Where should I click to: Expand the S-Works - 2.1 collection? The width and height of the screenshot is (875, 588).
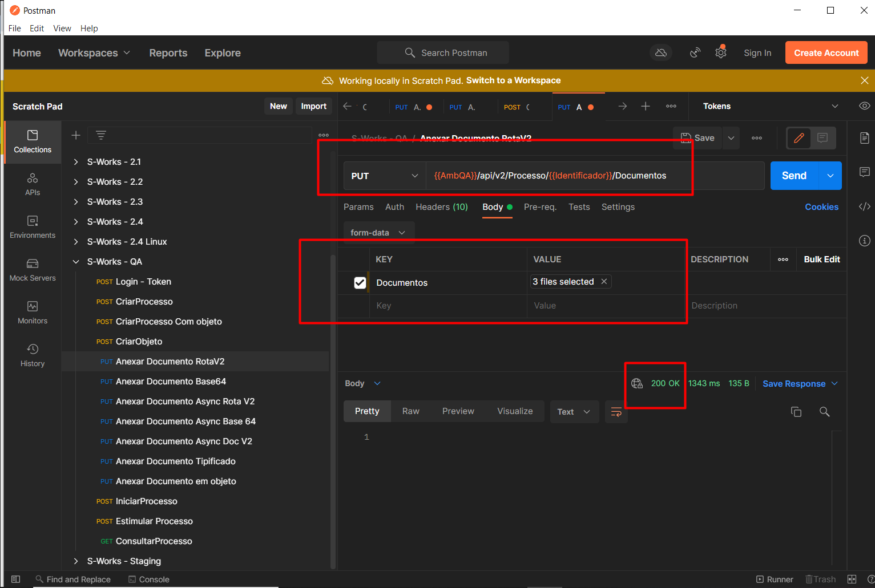[x=76, y=162]
